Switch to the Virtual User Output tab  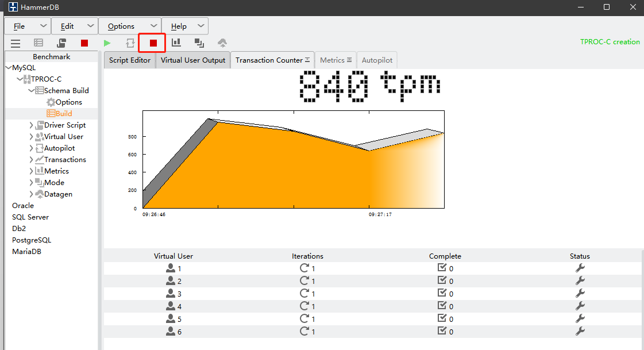(193, 60)
